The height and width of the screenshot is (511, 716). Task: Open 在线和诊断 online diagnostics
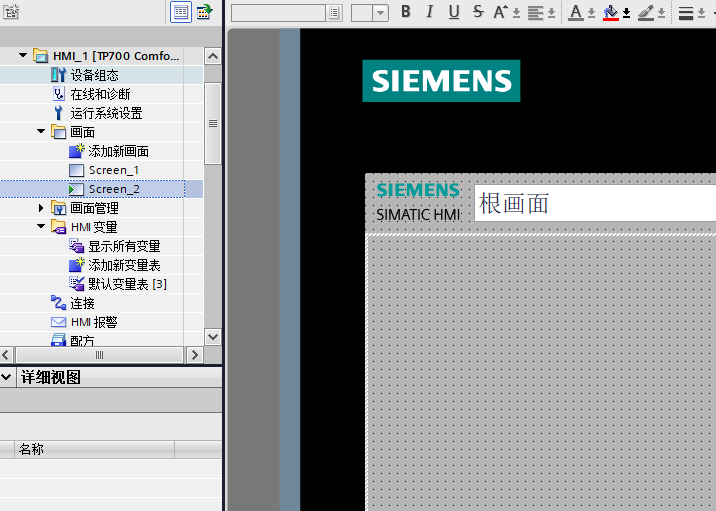100,94
